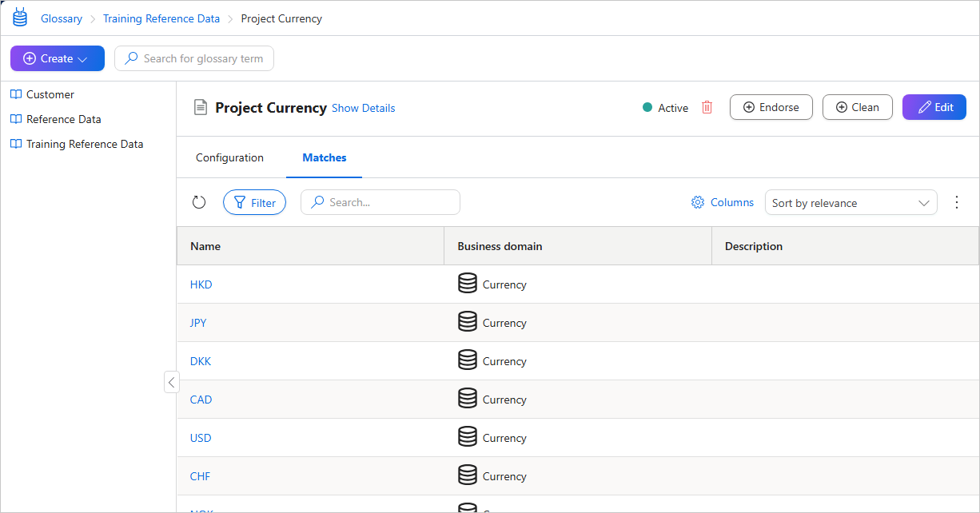Screen dimensions: 980x513
Task: Click the Project Currency title
Action: [271, 107]
